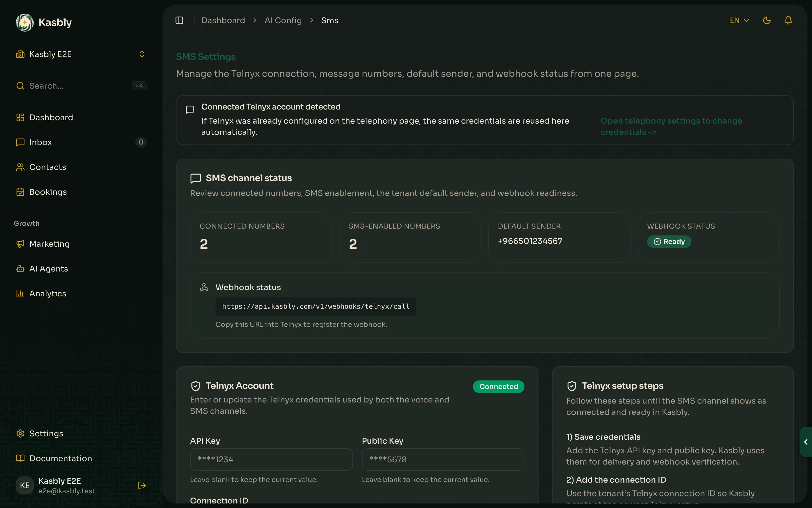Click the Sms breadcrumb item
The width and height of the screenshot is (812, 508).
click(330, 21)
